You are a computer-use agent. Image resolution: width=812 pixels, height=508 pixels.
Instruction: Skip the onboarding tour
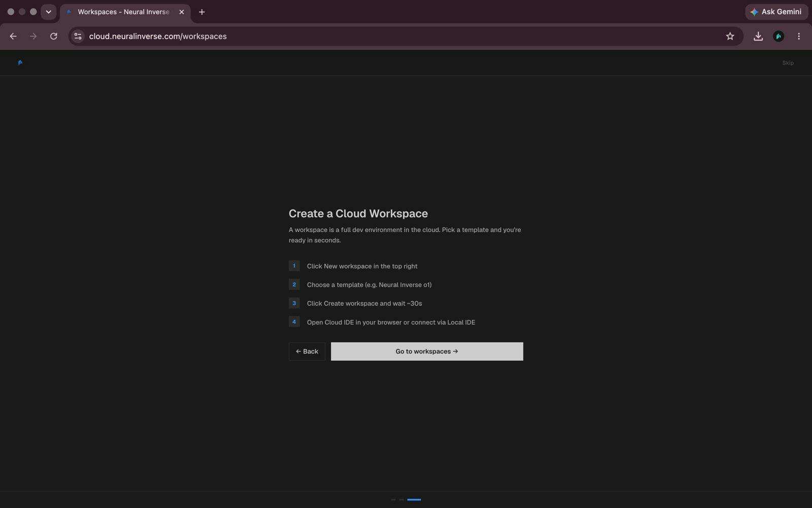(x=788, y=63)
